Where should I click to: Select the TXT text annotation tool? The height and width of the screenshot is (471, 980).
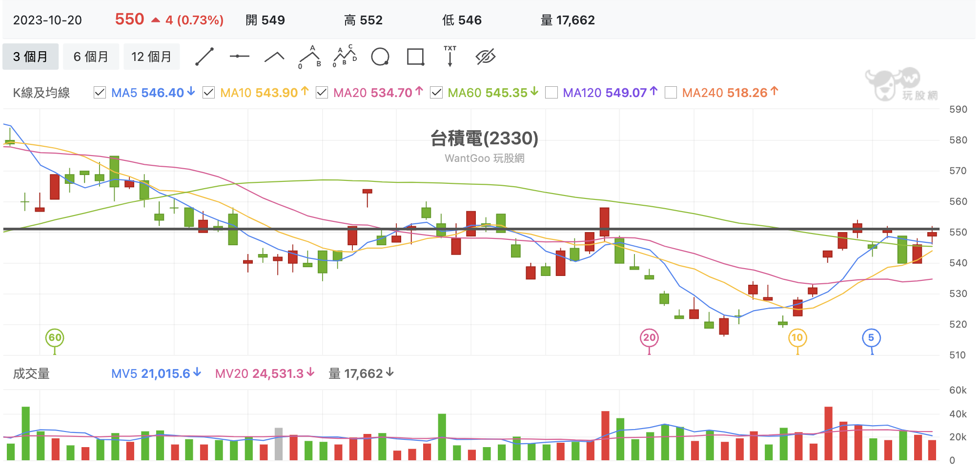pyautogui.click(x=449, y=57)
